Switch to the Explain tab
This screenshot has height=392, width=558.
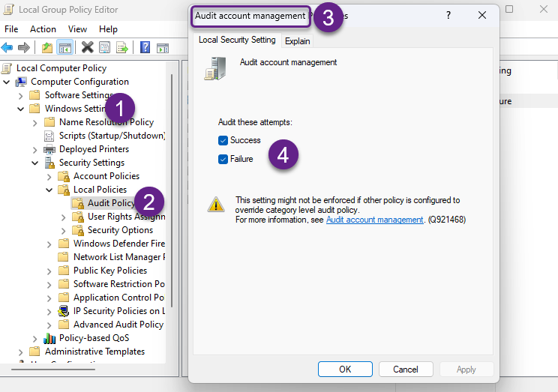point(297,41)
